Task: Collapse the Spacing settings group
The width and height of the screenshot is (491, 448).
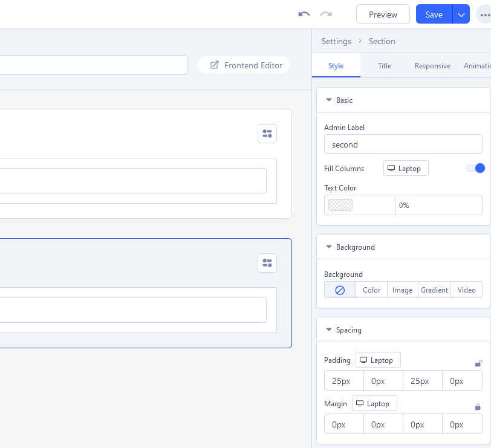Action: [x=329, y=330]
